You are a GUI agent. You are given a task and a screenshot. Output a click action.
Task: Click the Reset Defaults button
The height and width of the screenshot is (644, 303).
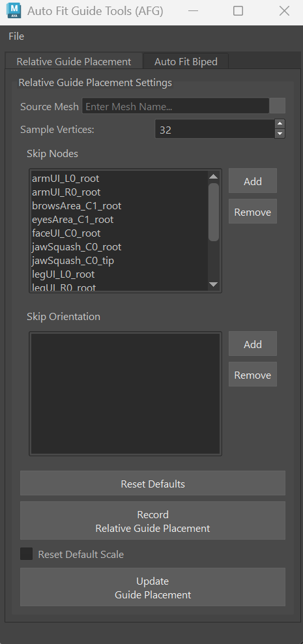152,484
